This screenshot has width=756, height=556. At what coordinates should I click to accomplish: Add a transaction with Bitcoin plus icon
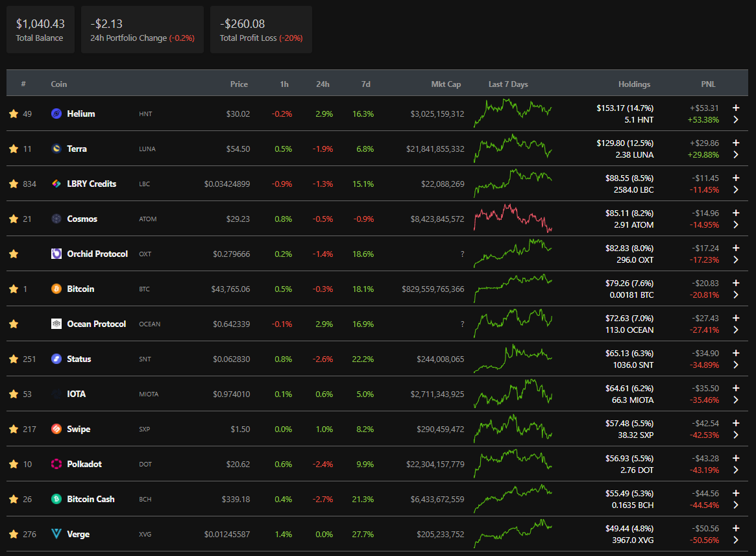coord(736,283)
